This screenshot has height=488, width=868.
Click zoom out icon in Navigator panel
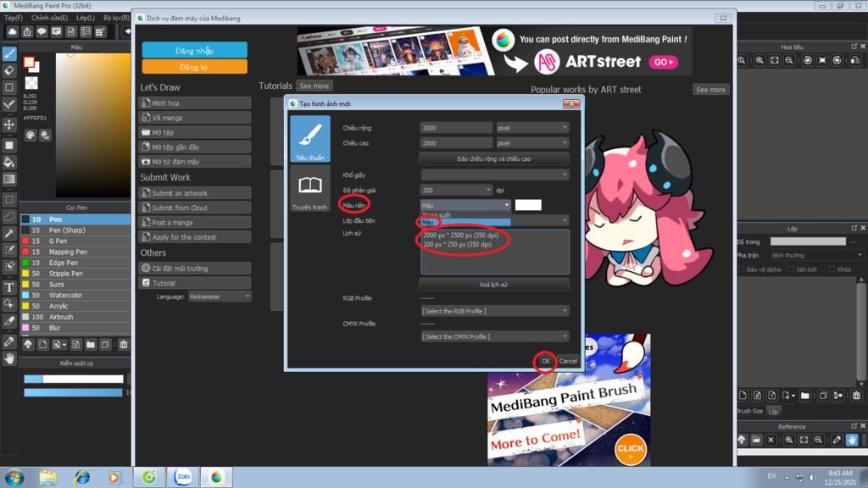[x=789, y=60]
